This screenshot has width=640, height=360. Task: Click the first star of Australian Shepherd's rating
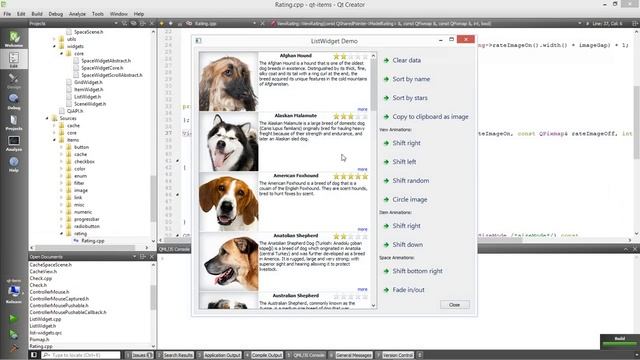[336, 296]
